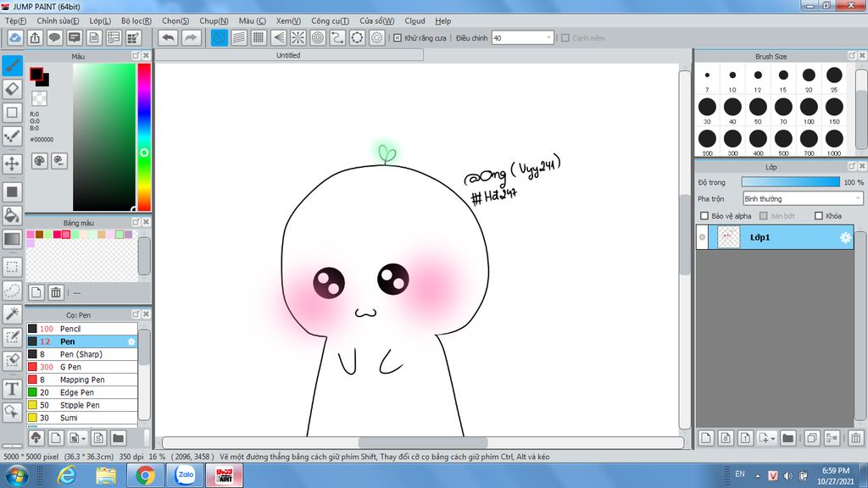Click the cloud save icon in toolbar
Viewport: 868px width, 488px height.
tap(15, 37)
